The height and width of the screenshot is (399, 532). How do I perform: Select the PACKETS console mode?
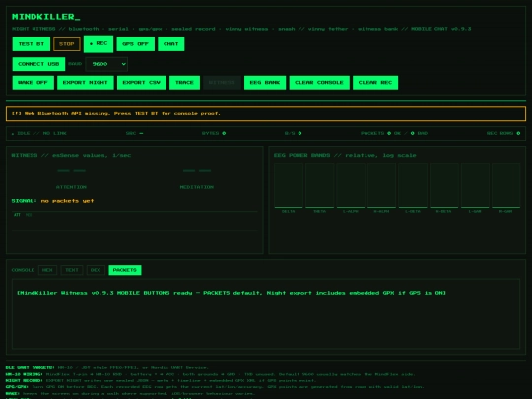coord(125,270)
